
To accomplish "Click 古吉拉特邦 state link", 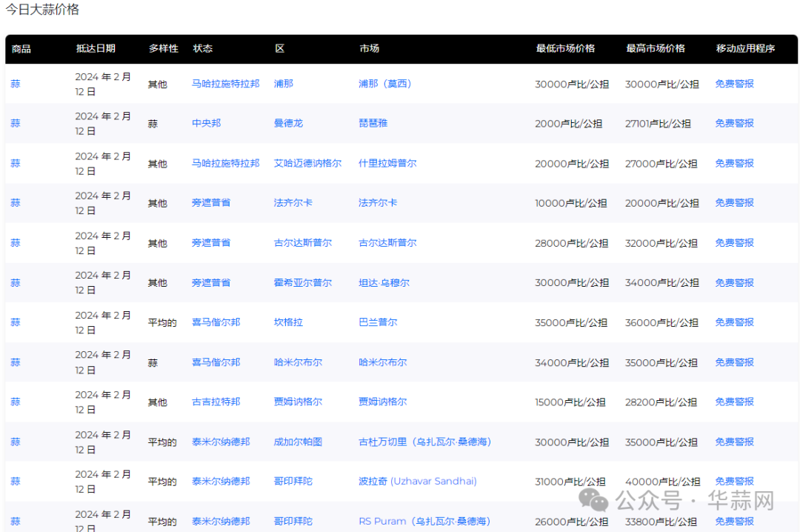I will 216,402.
